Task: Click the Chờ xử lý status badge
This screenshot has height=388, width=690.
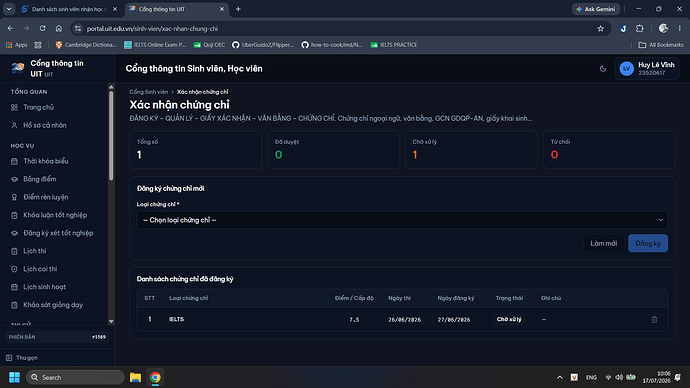Action: 509,319
